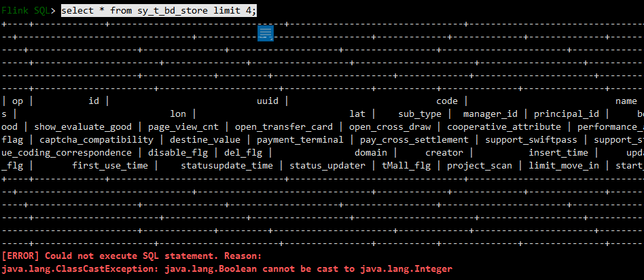
Task: Click the 'name' column header
Action: (626, 101)
